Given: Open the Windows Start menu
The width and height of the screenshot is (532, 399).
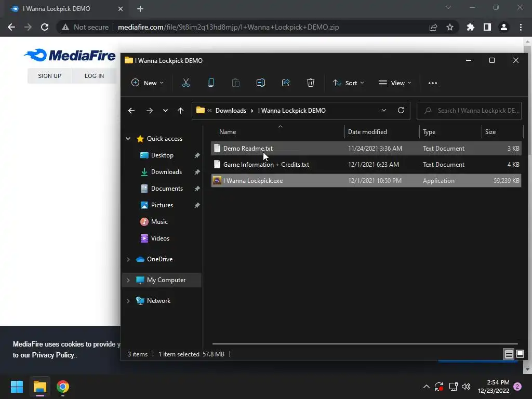Looking at the screenshot, I should click(x=17, y=387).
